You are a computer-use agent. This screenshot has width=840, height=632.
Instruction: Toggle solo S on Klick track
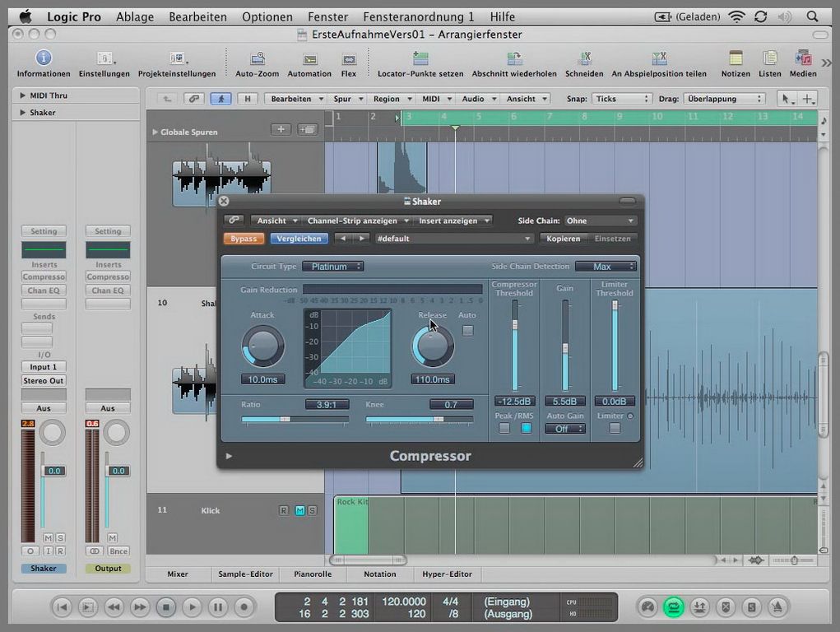(313, 510)
